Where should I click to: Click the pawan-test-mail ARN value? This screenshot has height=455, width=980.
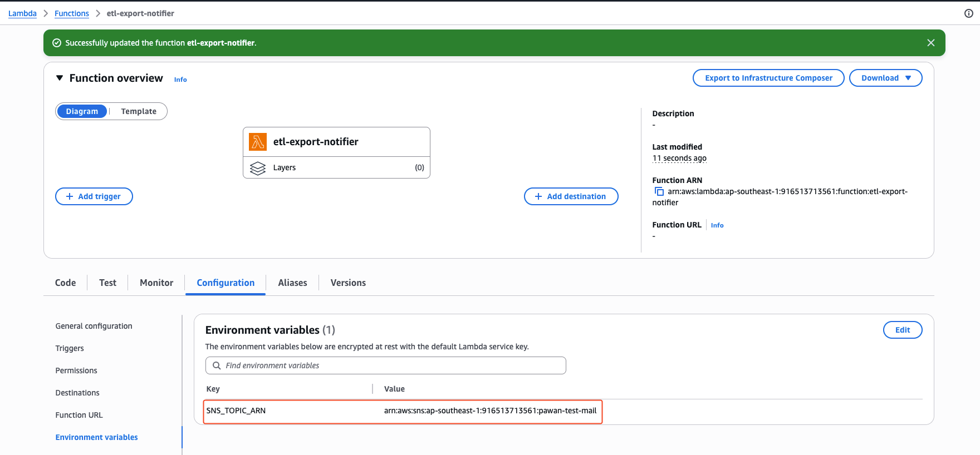pyautogui.click(x=490, y=411)
